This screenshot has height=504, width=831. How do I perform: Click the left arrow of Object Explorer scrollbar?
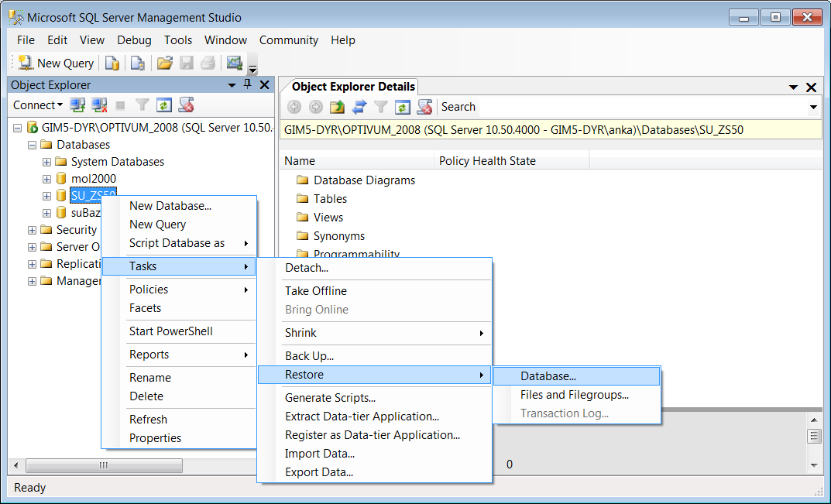tap(16, 465)
